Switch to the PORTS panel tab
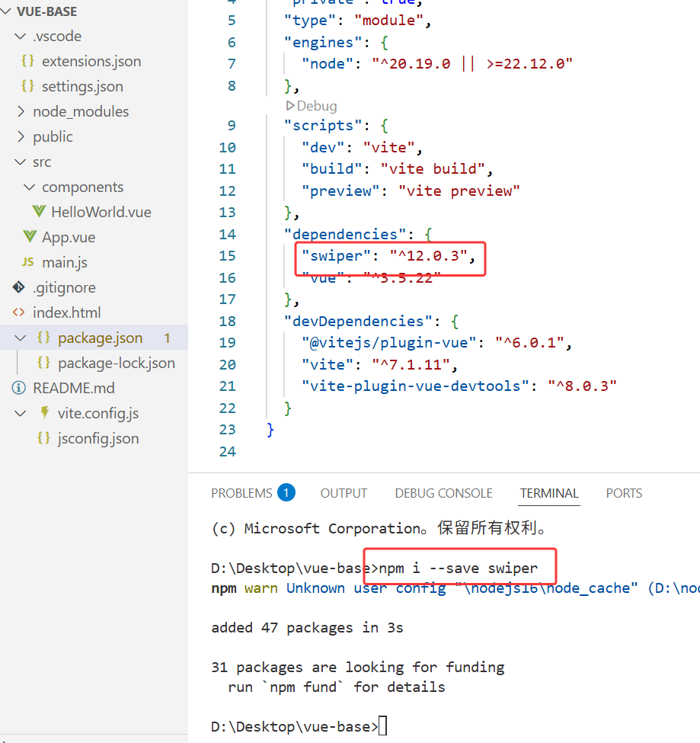This screenshot has width=700, height=743. (625, 493)
